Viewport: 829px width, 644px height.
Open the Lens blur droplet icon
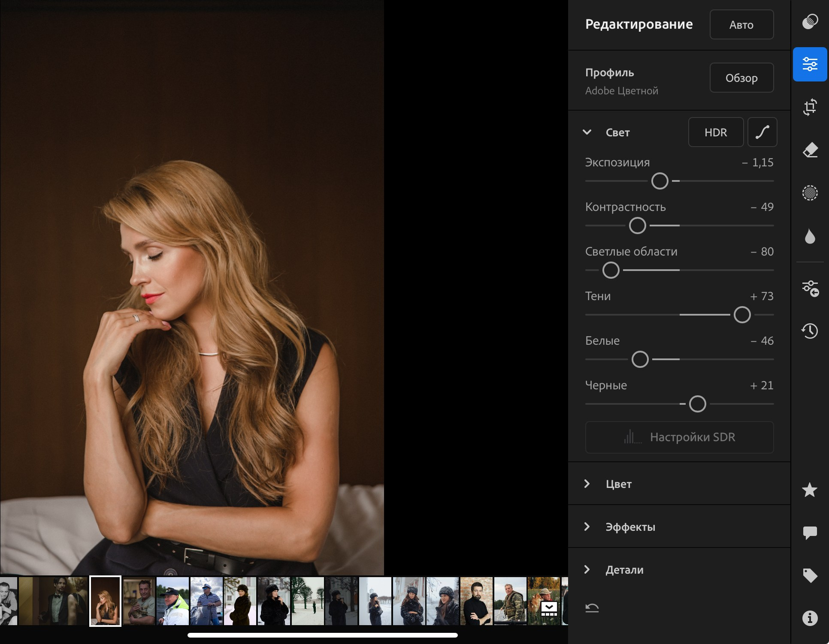pyautogui.click(x=810, y=236)
